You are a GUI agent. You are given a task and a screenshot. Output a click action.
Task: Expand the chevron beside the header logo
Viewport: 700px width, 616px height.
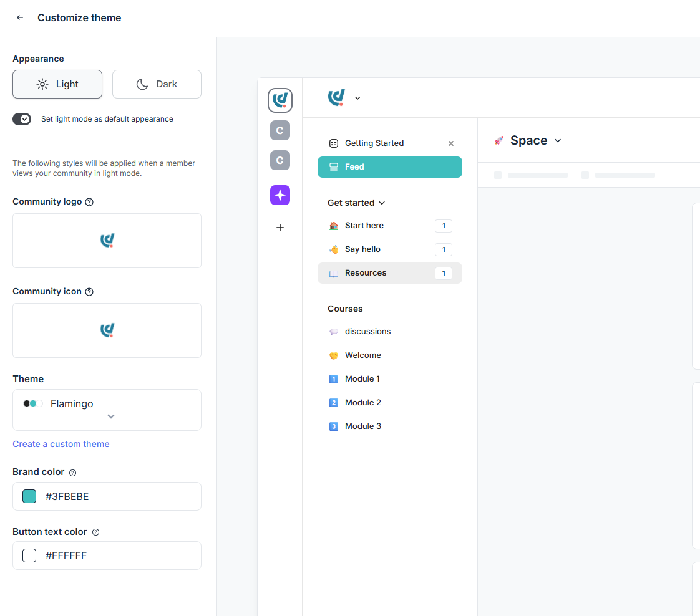(x=357, y=98)
